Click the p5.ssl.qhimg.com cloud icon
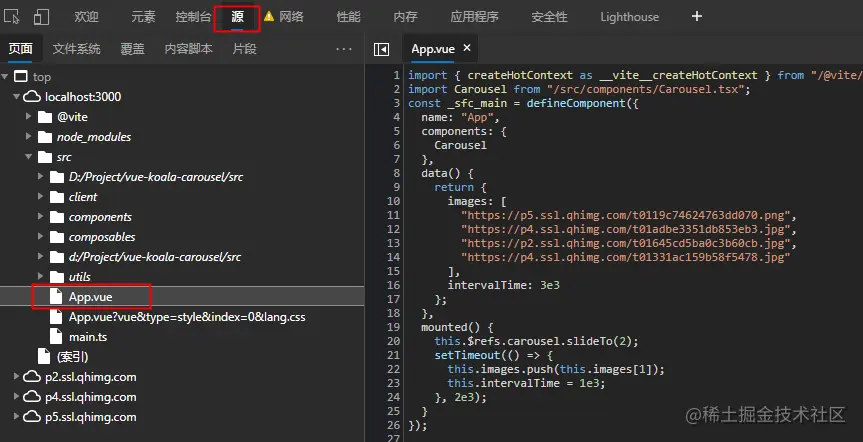863x442 pixels. pos(32,417)
